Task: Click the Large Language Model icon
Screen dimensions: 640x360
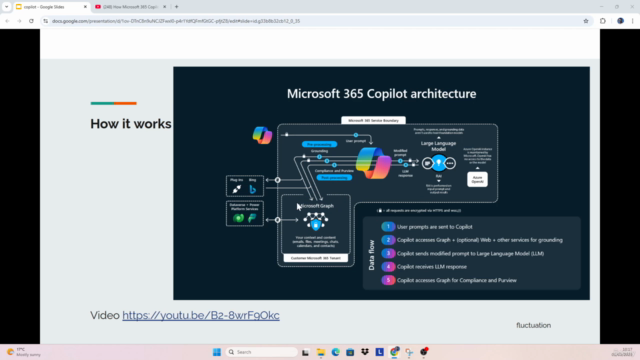Action: [x=438, y=163]
